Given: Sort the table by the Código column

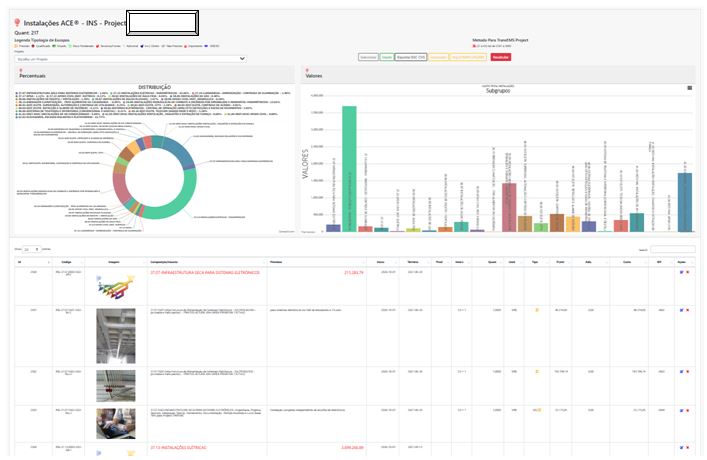Looking at the screenshot, I should tap(68, 261).
